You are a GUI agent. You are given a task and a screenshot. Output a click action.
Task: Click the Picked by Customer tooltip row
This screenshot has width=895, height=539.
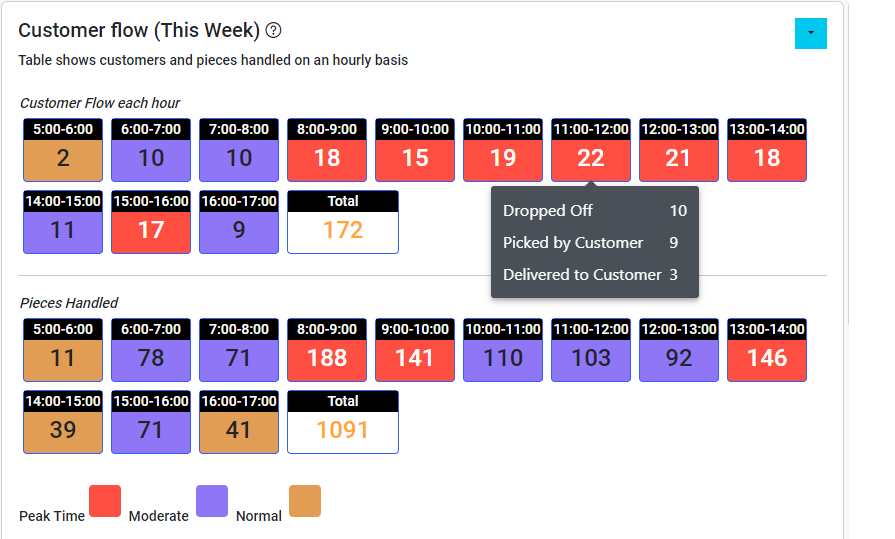[x=595, y=243]
